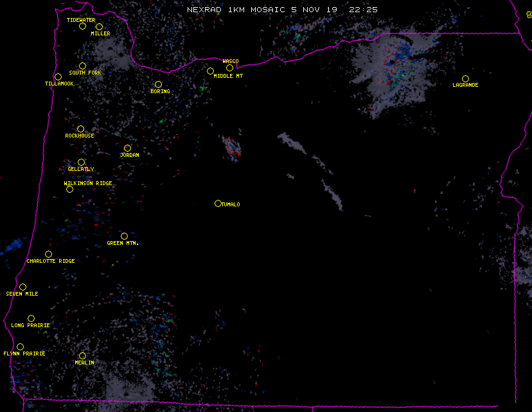The height and width of the screenshot is (412, 532).
Task: Select the Flynn Prairie station circle
Action: click(x=20, y=347)
